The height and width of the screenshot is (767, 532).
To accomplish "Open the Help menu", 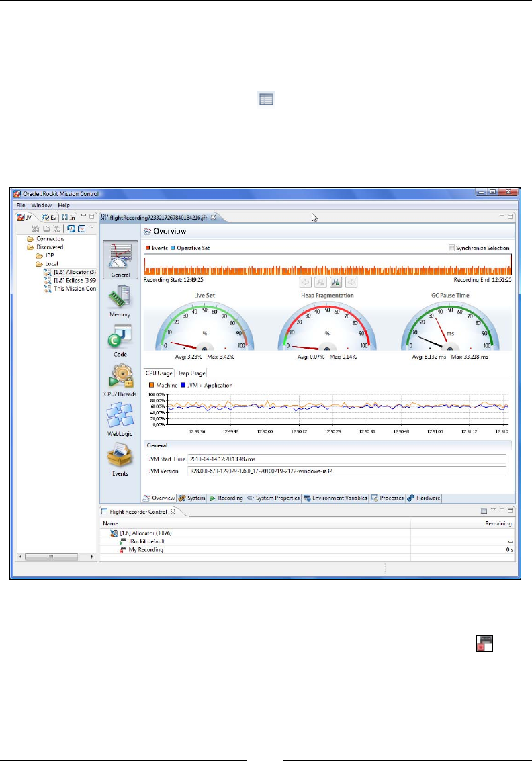I will (x=64, y=206).
